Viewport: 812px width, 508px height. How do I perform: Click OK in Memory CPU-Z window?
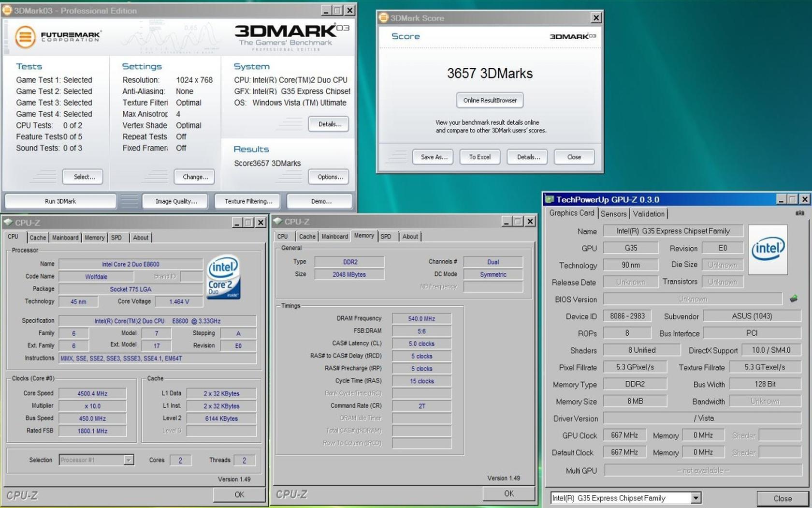pyautogui.click(x=508, y=493)
